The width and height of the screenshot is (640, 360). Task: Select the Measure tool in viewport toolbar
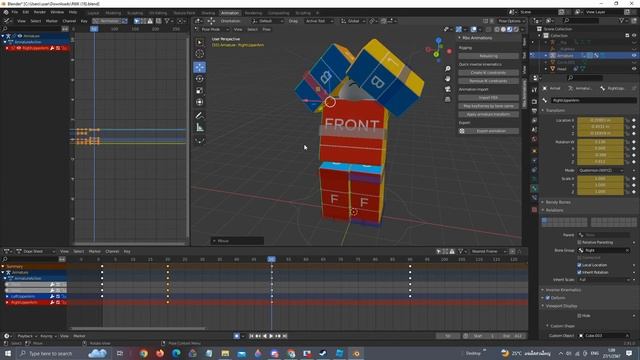point(199,127)
